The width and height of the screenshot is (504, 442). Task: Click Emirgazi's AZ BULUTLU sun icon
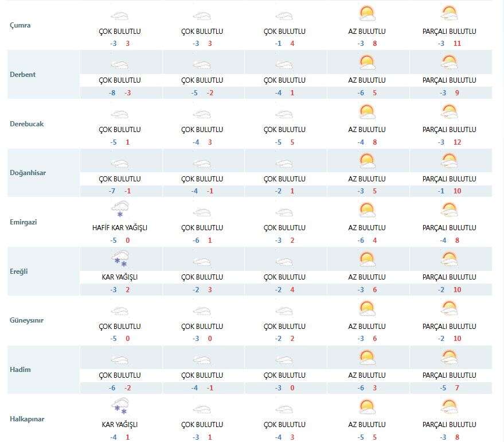[x=366, y=210]
